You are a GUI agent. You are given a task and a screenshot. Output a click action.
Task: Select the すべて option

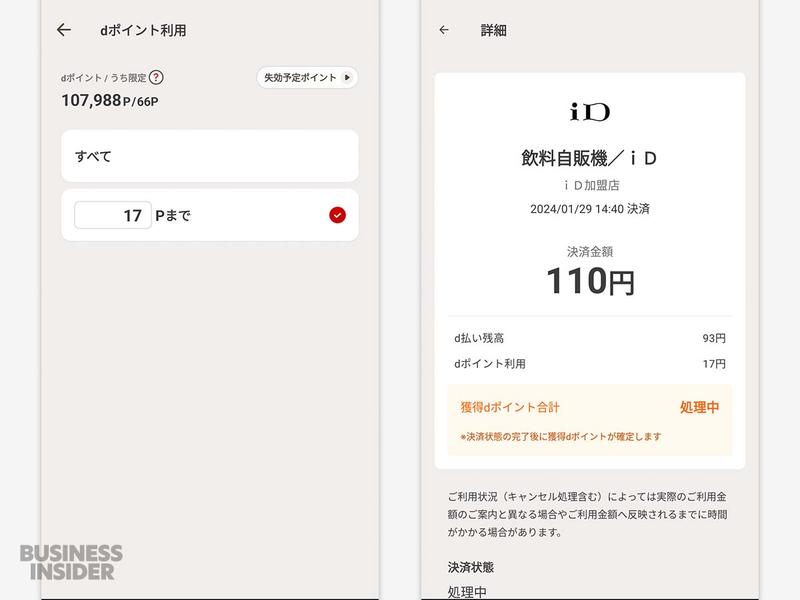(210, 156)
